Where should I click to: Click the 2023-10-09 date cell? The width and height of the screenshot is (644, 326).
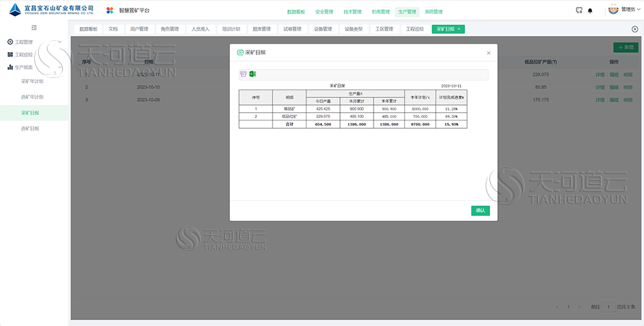pos(148,100)
